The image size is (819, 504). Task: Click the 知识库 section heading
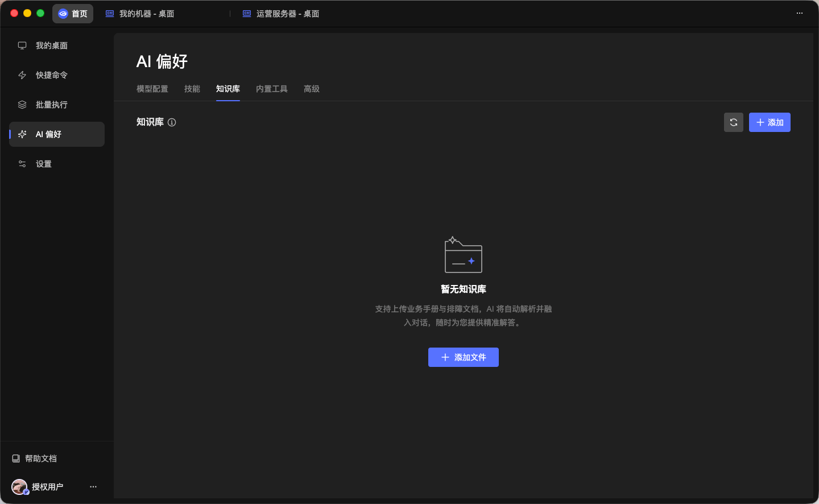(150, 122)
